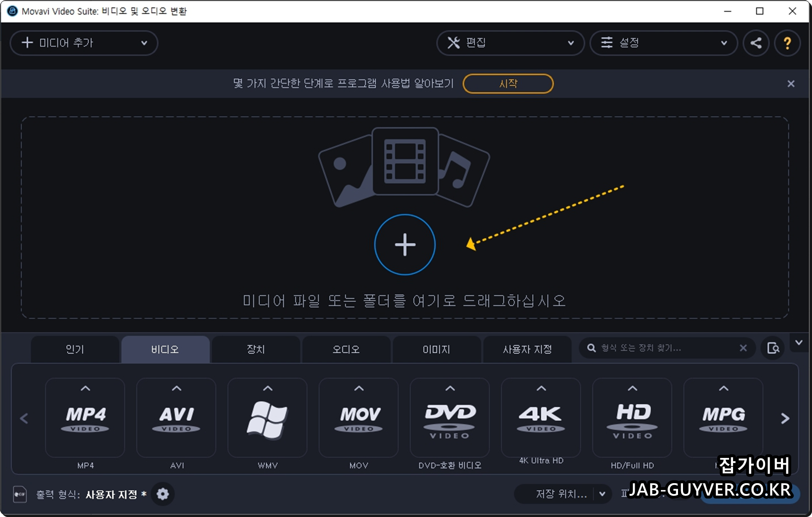Click the output format file icon
This screenshot has height=517, width=812.
[x=20, y=494]
